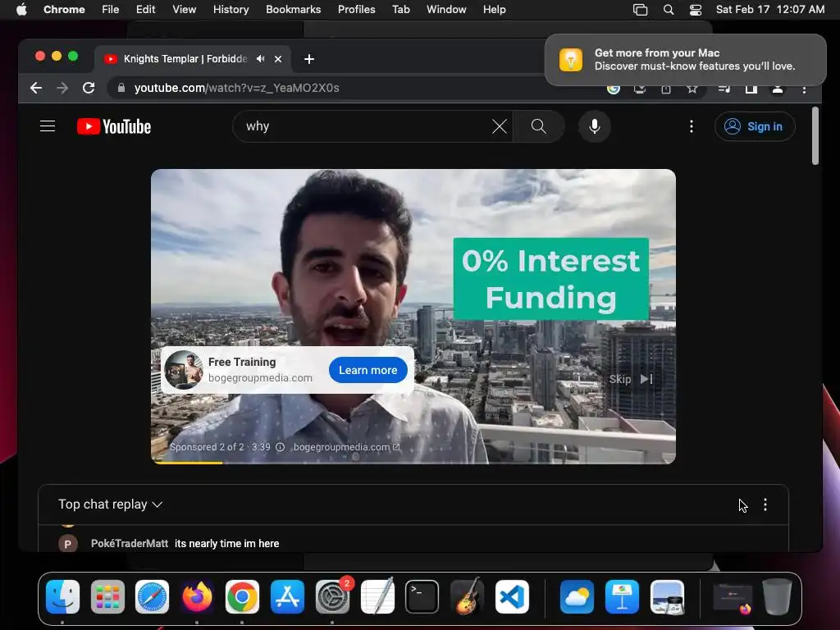Click the Sign in button
840x630 pixels.
click(755, 126)
